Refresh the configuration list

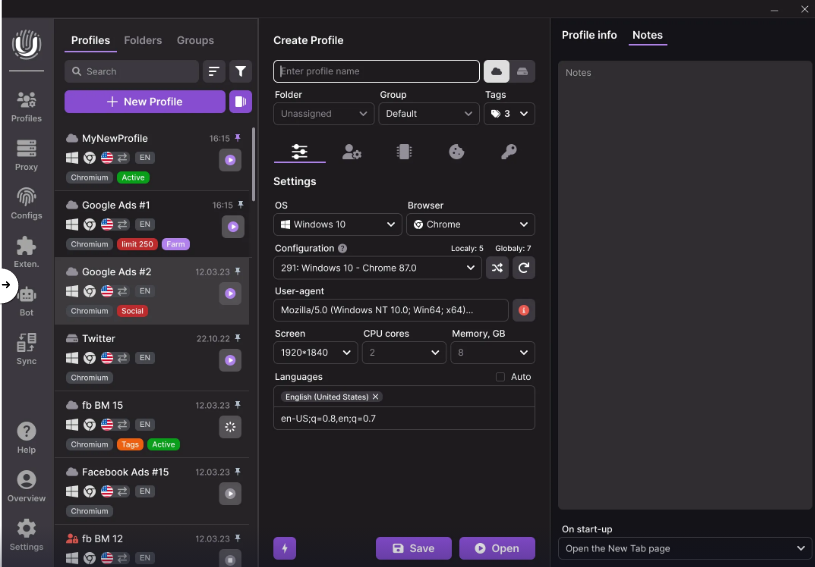(x=524, y=268)
